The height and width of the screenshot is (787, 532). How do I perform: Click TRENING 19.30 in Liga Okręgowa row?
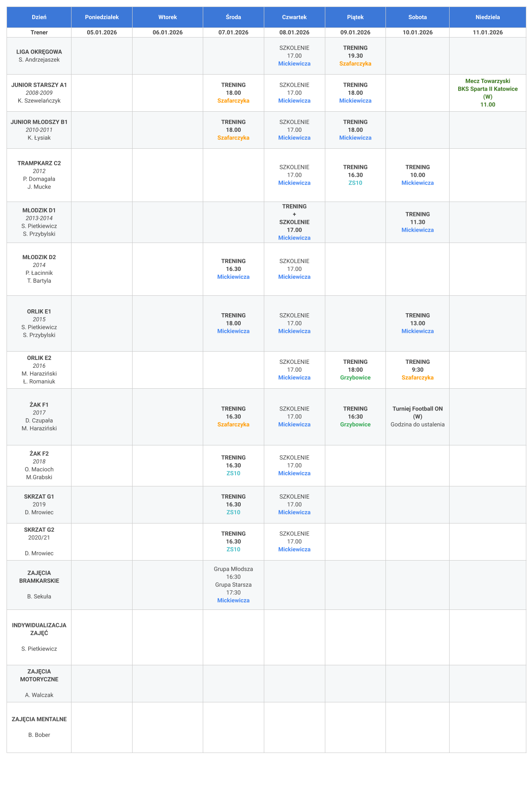[x=355, y=52]
